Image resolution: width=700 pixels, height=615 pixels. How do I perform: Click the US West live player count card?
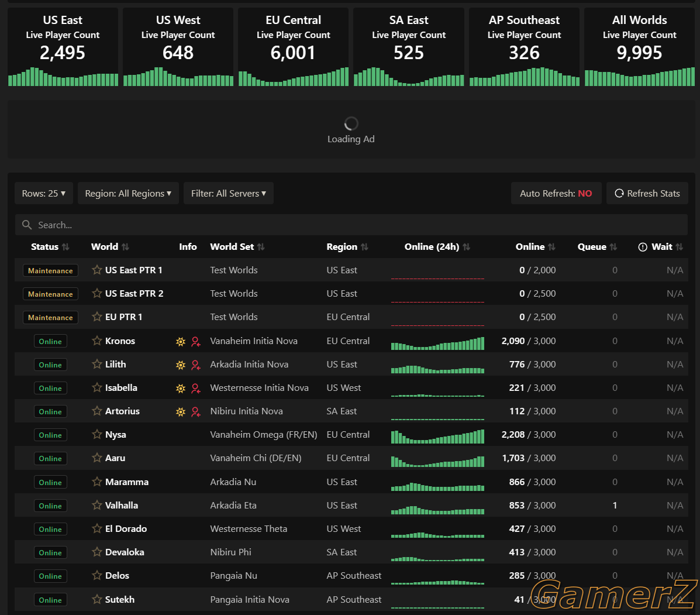pyautogui.click(x=178, y=47)
